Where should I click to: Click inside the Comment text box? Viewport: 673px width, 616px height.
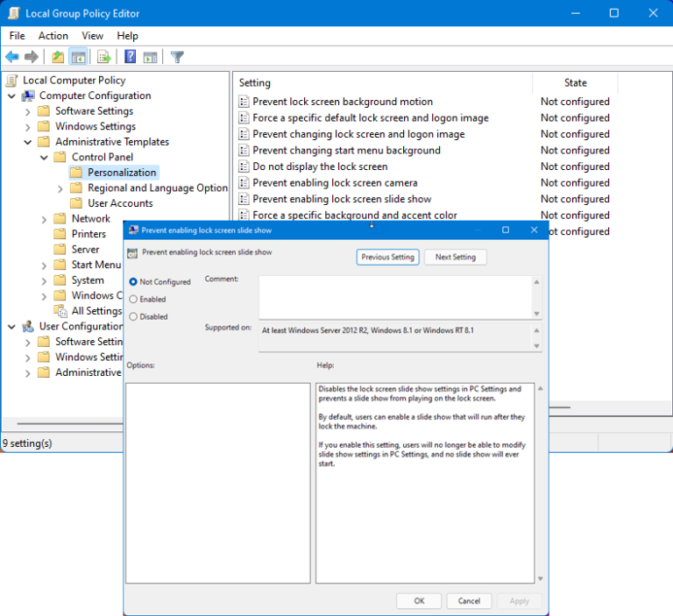[394, 297]
